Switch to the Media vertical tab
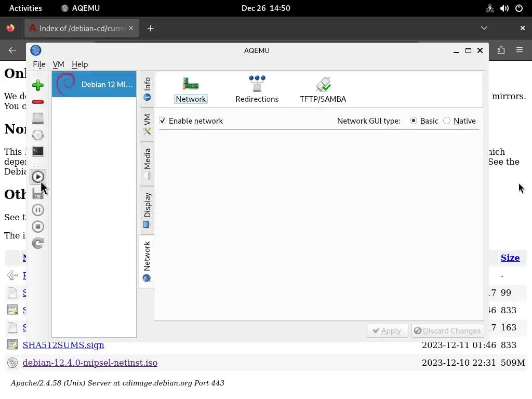This screenshot has height=399, width=532. (x=147, y=164)
